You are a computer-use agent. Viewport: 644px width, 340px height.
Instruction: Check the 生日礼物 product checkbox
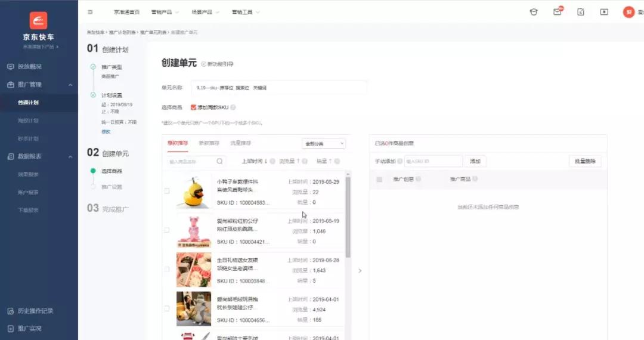pyautogui.click(x=167, y=270)
